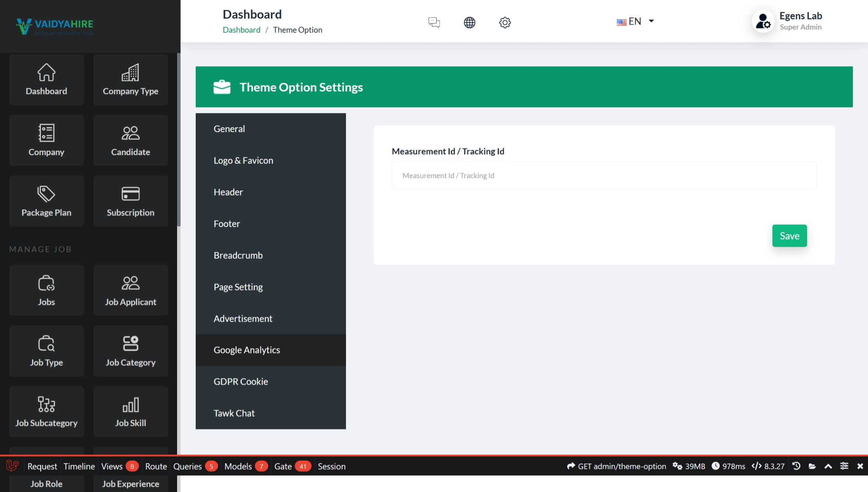Focus the Measurement Id / Tracking Id field
The image size is (868, 492).
[604, 176]
